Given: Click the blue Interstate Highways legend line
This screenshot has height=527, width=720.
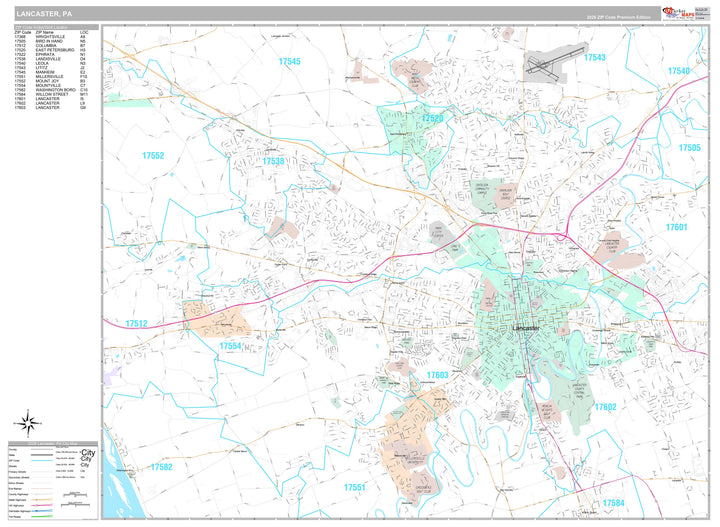Looking at the screenshot, I should (42, 511).
